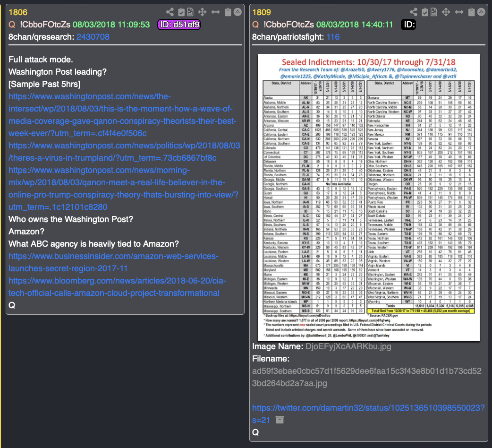The image size is (492, 448).
Task: Click the 'Image Name:' label
Action: pyautogui.click(x=277, y=346)
